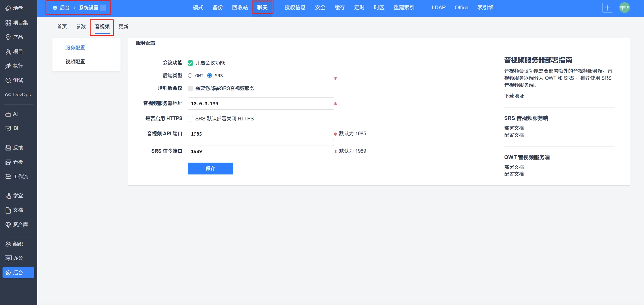Open the LDAP menu item
Viewport: 644px width, 305px height.
point(438,8)
